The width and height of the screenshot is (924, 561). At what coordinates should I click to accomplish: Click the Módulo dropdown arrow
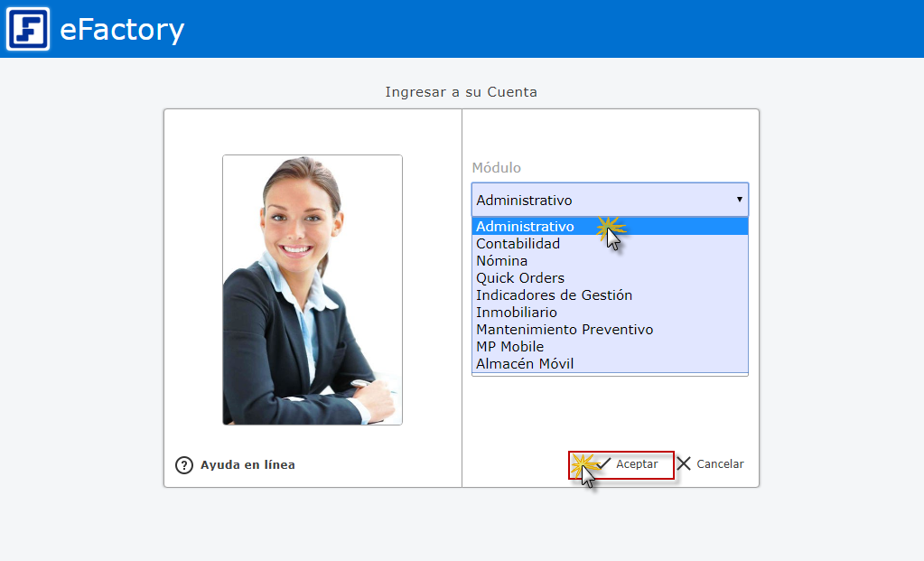739,200
